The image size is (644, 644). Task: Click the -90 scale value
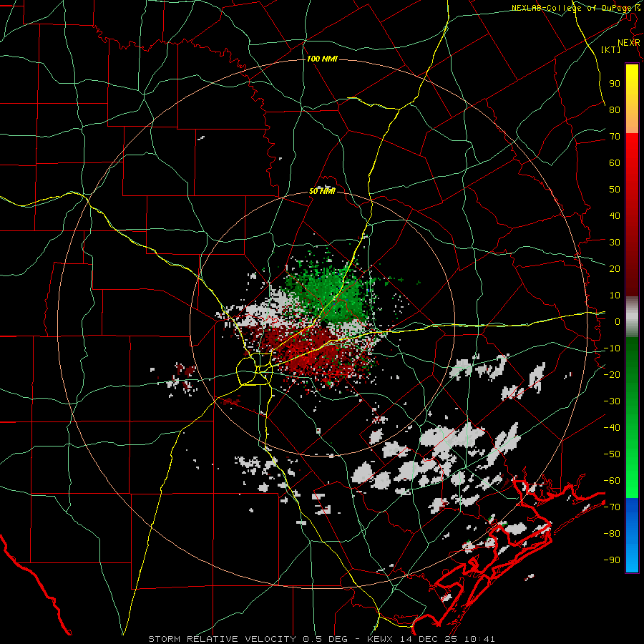[x=612, y=560]
